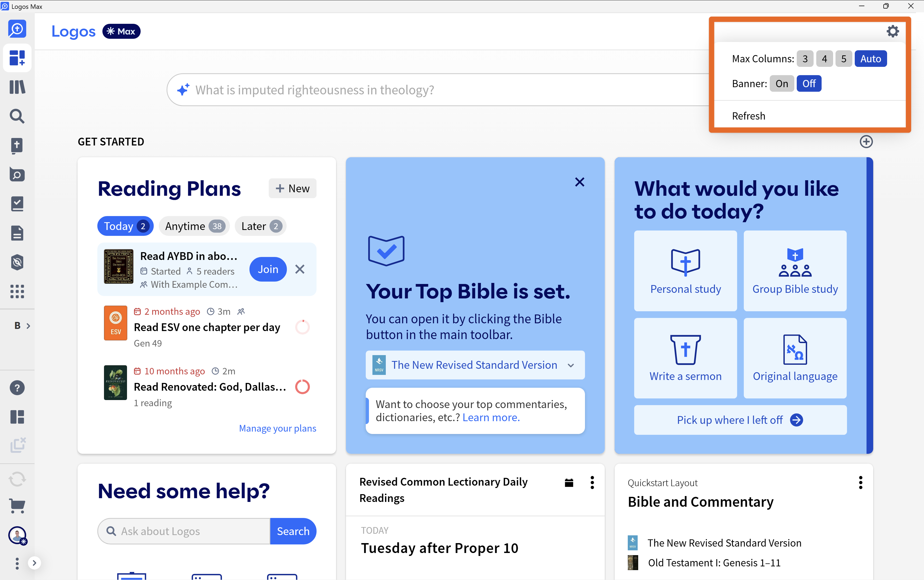Open Tuesday after Proper 10 reading
Viewport: 924px width, 580px height.
pyautogui.click(x=440, y=548)
